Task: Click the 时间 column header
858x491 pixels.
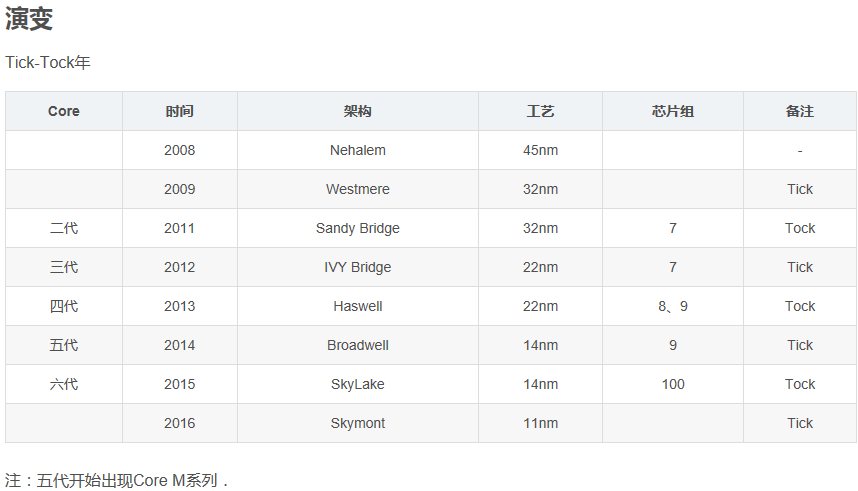Action: (x=179, y=111)
